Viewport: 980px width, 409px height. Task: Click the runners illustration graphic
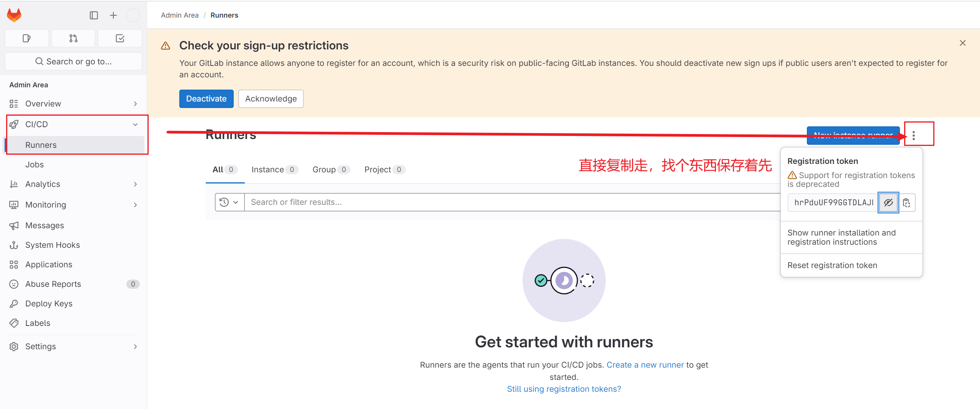(564, 281)
